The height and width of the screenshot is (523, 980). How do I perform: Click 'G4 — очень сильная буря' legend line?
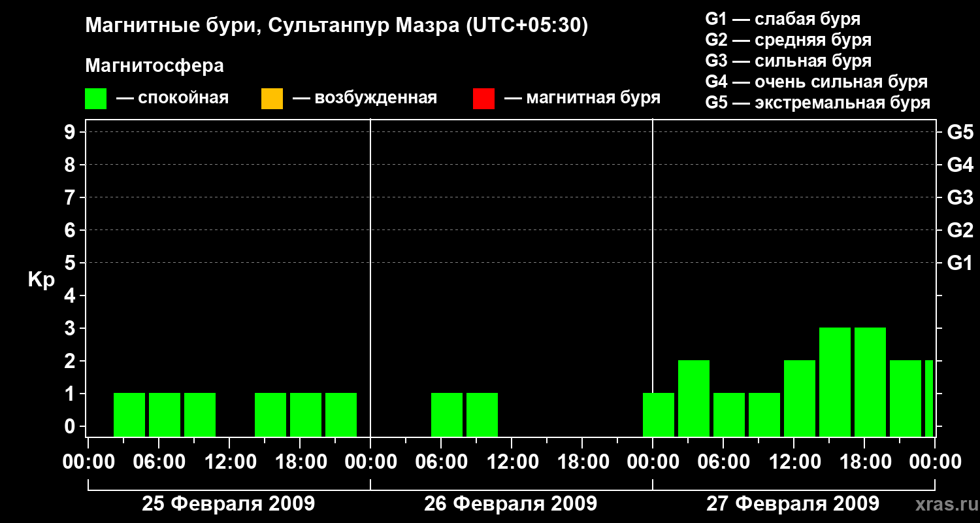817,82
